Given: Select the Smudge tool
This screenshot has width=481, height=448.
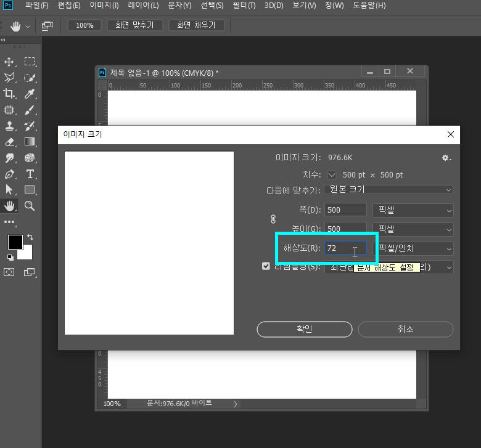Looking at the screenshot, I should point(9,158).
